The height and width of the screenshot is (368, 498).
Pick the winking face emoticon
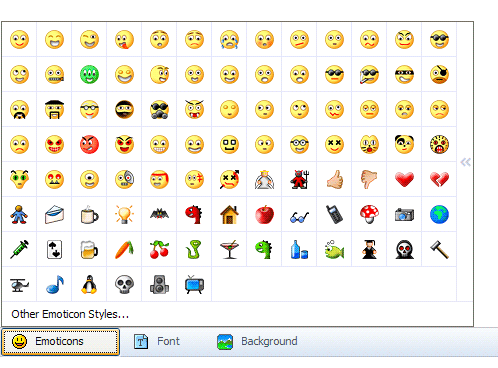tap(89, 39)
